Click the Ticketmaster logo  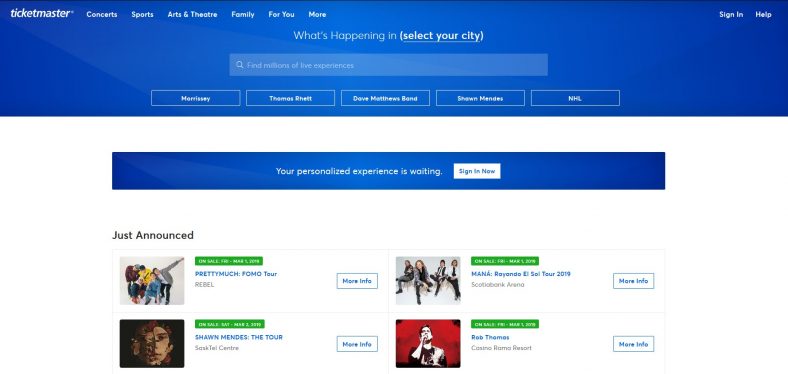click(x=42, y=14)
